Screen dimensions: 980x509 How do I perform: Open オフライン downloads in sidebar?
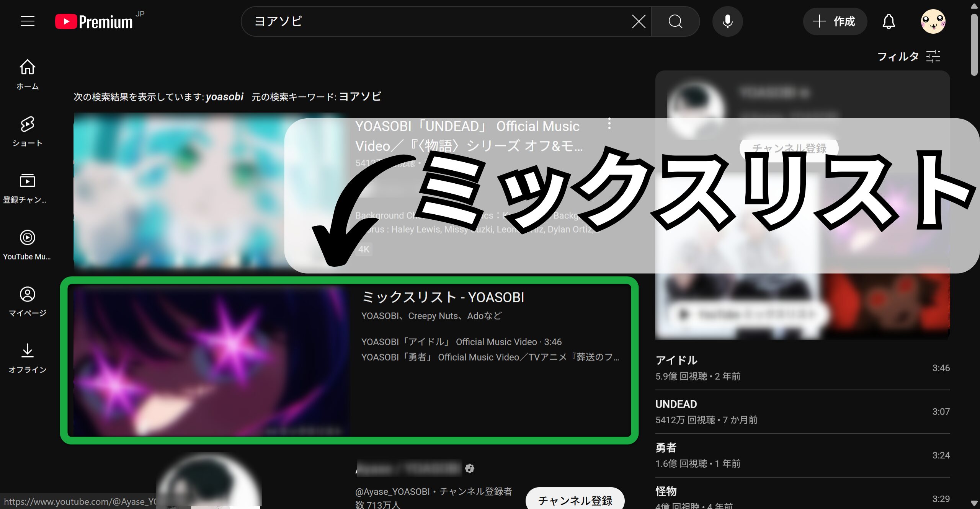click(28, 358)
